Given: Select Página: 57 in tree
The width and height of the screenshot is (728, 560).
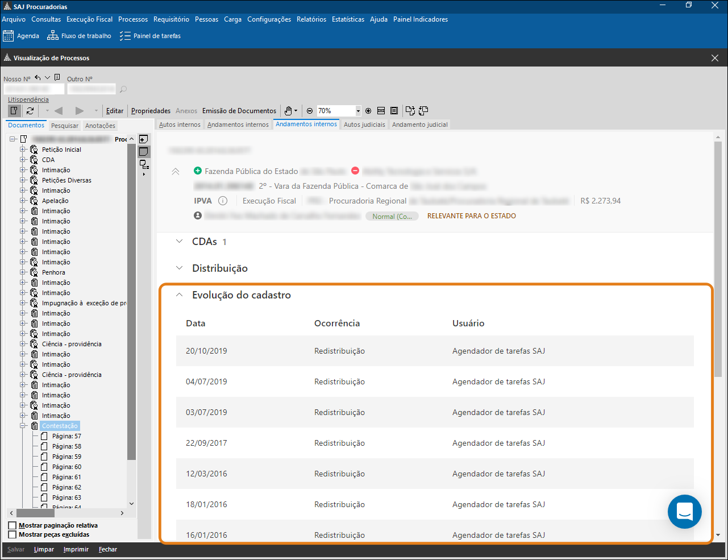Looking at the screenshot, I should point(66,436).
